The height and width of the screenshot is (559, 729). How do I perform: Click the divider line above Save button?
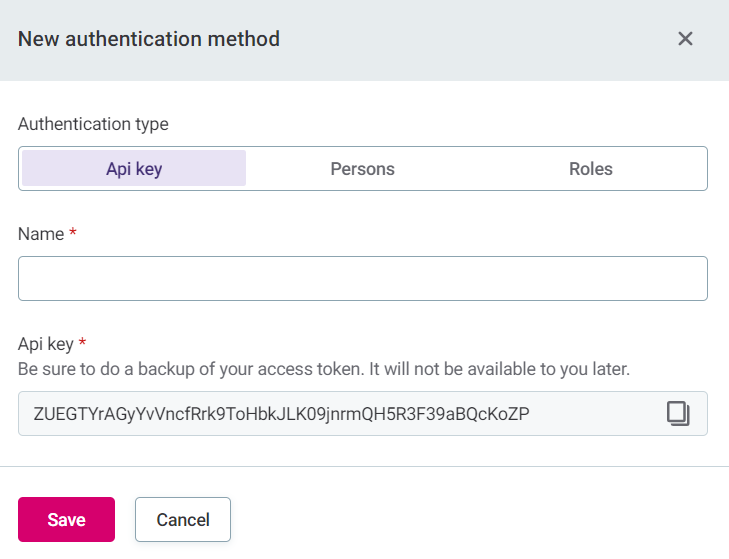pyautogui.click(x=364, y=466)
